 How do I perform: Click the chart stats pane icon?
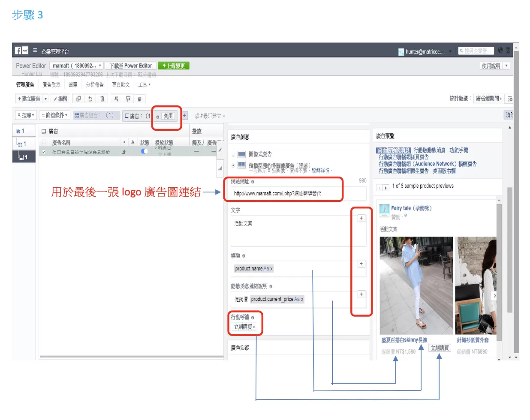pyautogui.click(x=220, y=168)
